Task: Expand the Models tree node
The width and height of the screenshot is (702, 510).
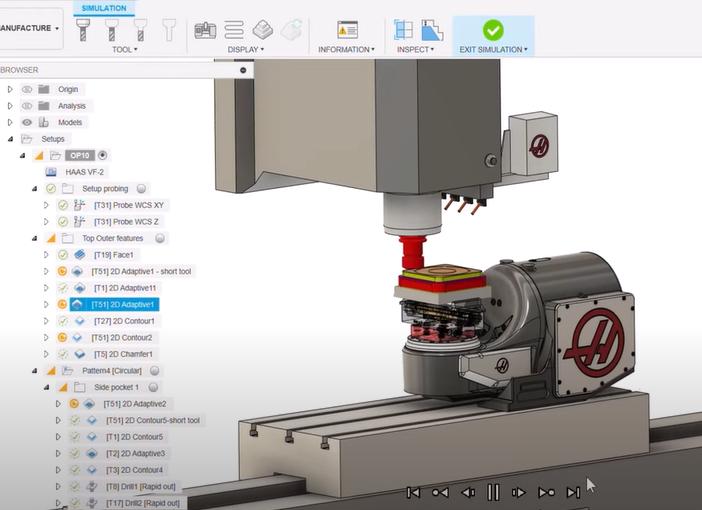Action: [x=10, y=122]
